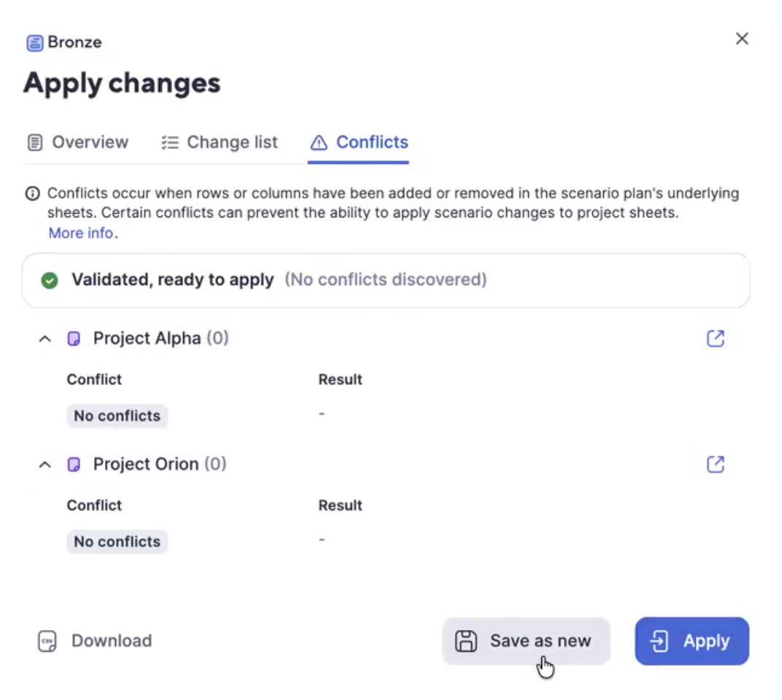Select the Conflicts tab
782x700 pixels.
click(x=359, y=143)
